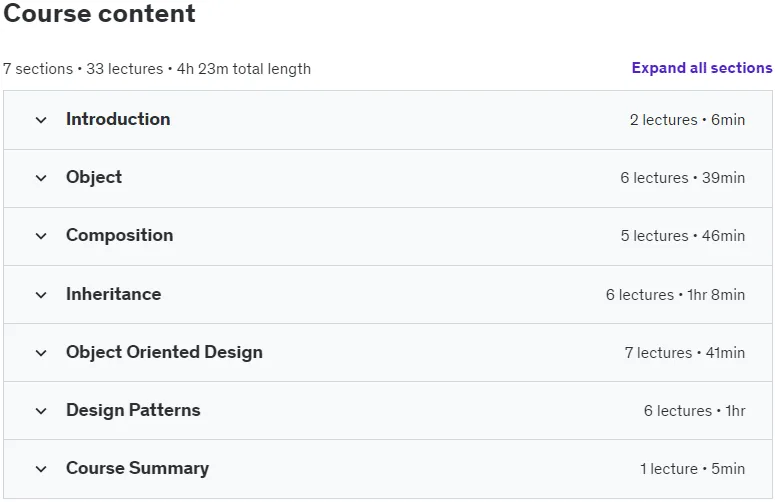This screenshot has width=775, height=502.
Task: Open the Course Summary section title
Action: (137, 468)
